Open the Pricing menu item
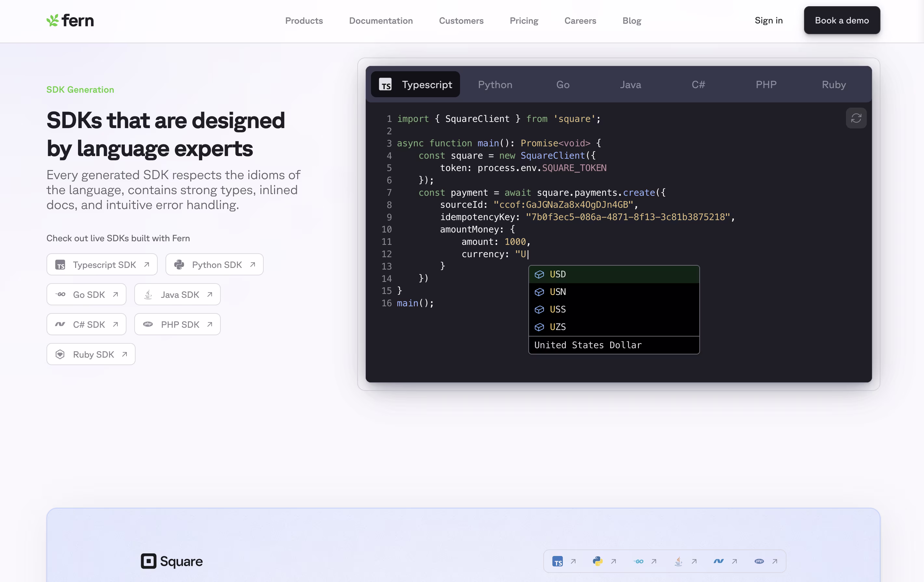 pos(524,21)
